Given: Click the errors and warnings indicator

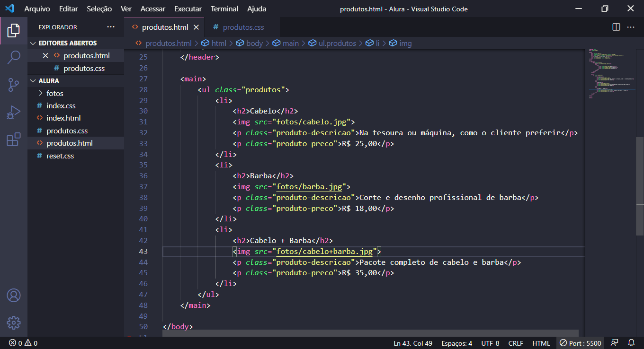Looking at the screenshot, I should coord(23,343).
